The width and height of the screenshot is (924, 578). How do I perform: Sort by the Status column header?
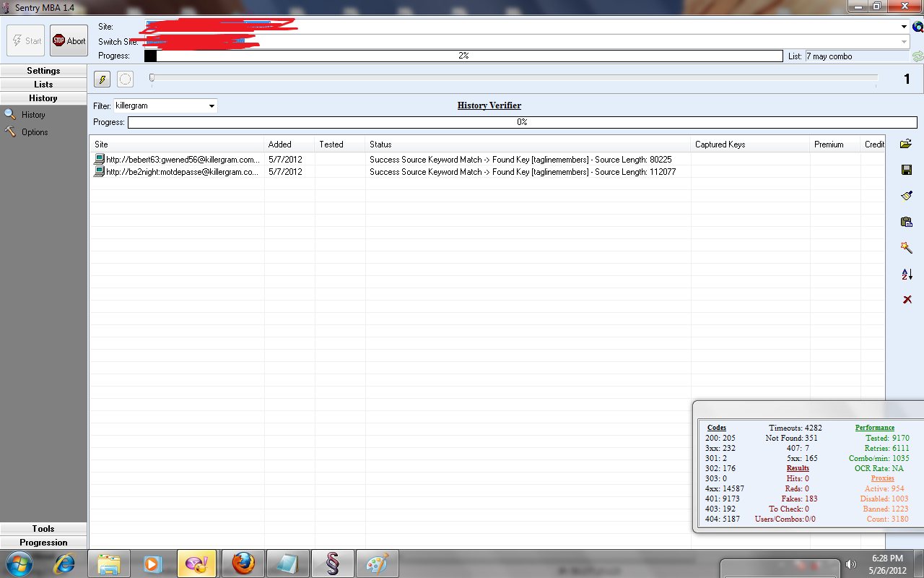click(x=528, y=144)
